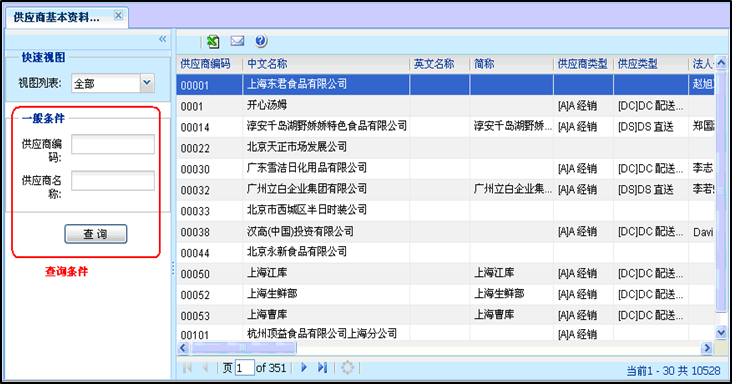Select the row named 开心汤姆
This screenshot has height=384, width=732.
click(x=445, y=106)
